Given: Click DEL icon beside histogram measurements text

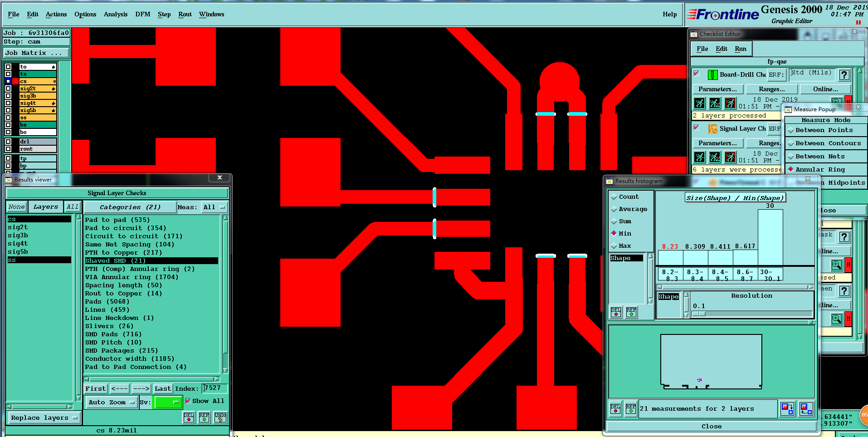Looking at the screenshot, I should coord(615,409).
